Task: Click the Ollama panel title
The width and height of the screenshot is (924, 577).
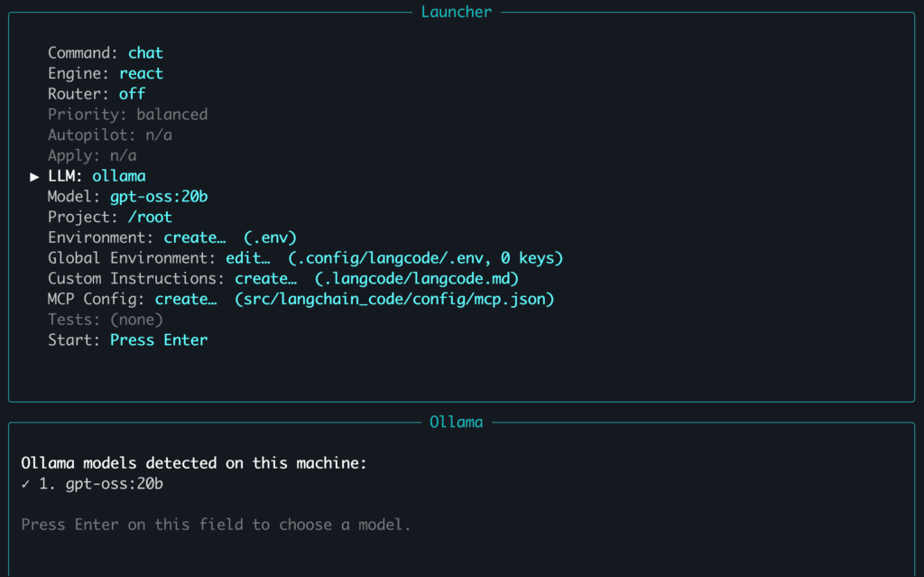Action: pos(456,422)
